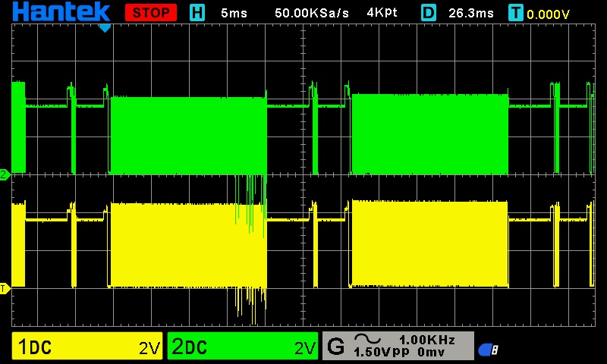
Task: Click the 1.50Vpp generator amplitude value
Action: pos(382,352)
